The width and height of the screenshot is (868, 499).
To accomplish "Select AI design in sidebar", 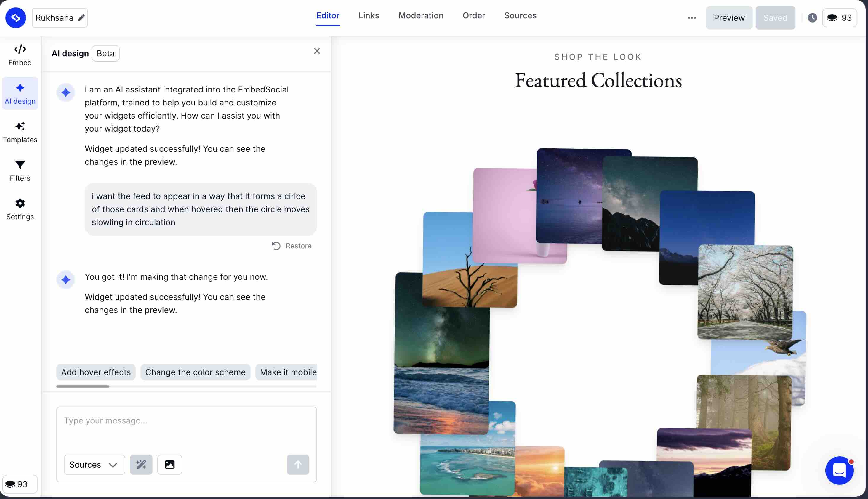I will pos(20,93).
